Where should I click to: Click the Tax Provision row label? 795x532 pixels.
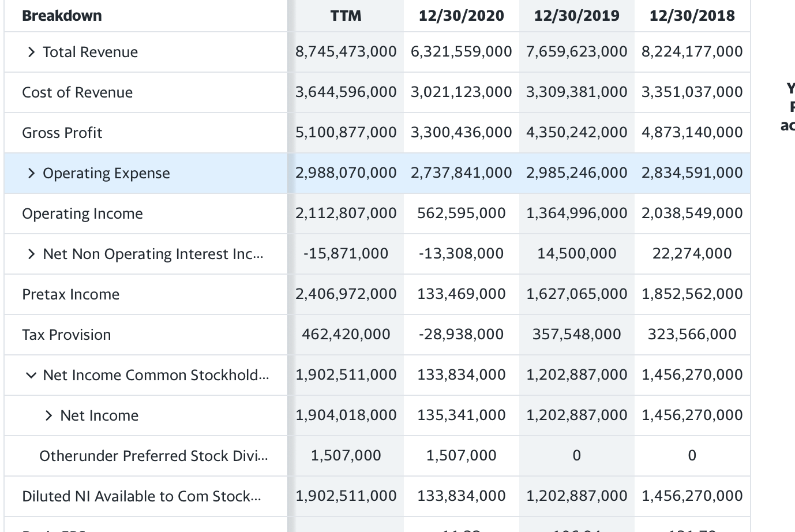coord(66,335)
